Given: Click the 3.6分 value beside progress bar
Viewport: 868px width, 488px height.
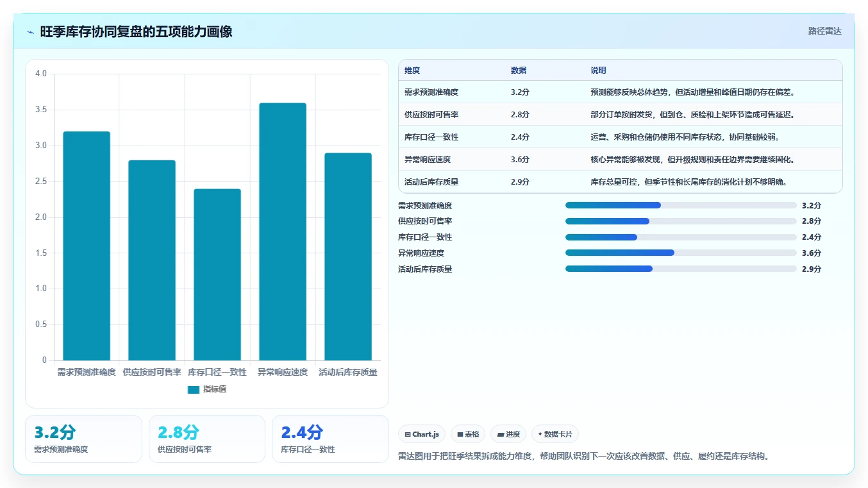Looking at the screenshot, I should (812, 253).
